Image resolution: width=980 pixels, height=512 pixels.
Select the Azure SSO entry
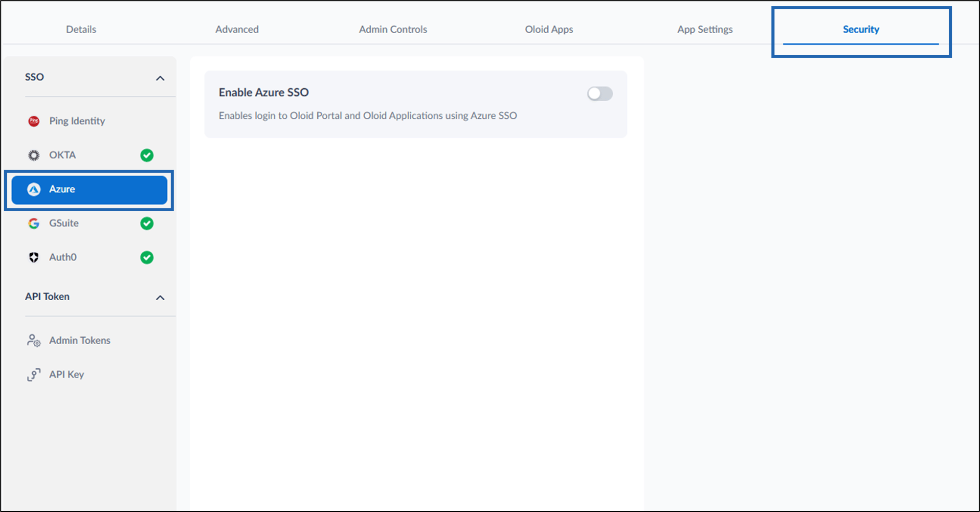point(89,190)
